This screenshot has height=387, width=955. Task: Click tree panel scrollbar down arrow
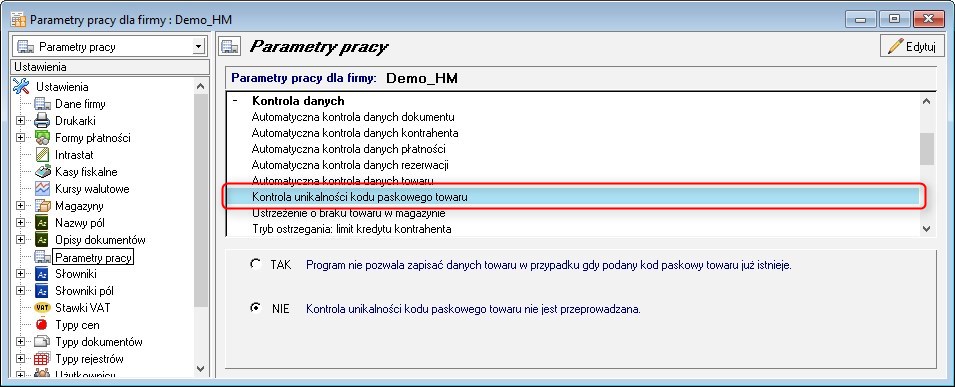coord(201,368)
